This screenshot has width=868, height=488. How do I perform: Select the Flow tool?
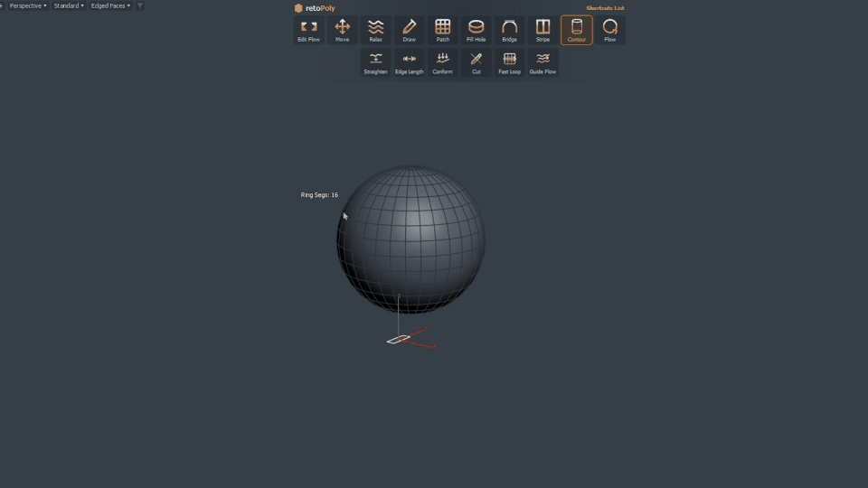tap(610, 31)
